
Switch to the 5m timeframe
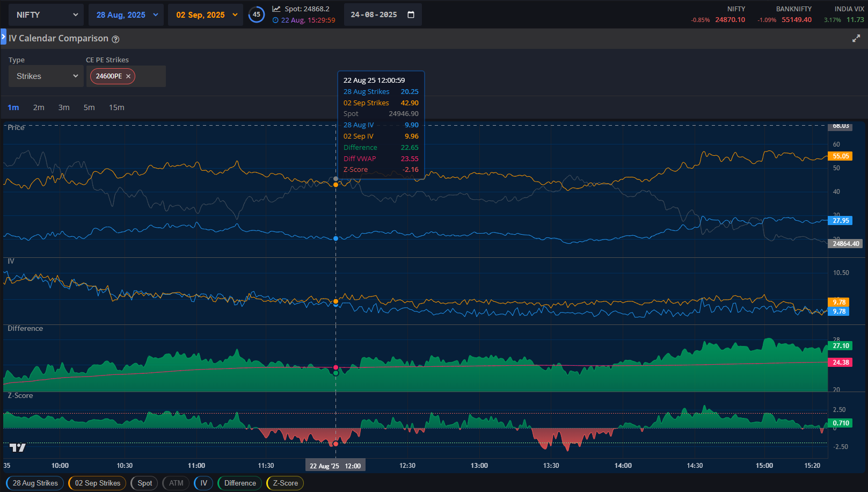tap(89, 107)
